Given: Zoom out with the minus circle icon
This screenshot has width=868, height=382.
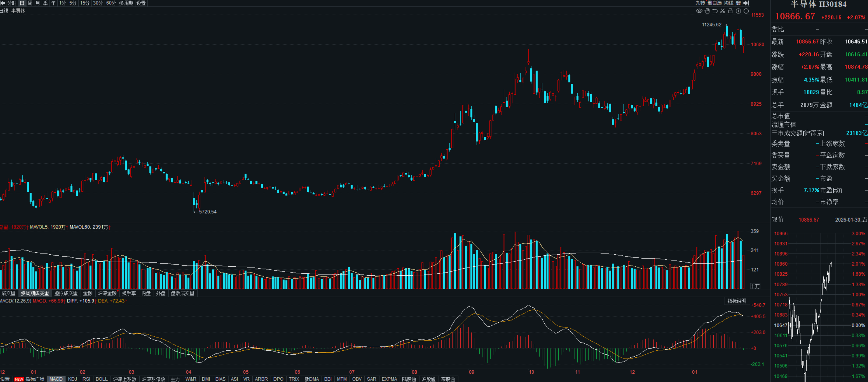Looking at the screenshot, I should (746, 11).
